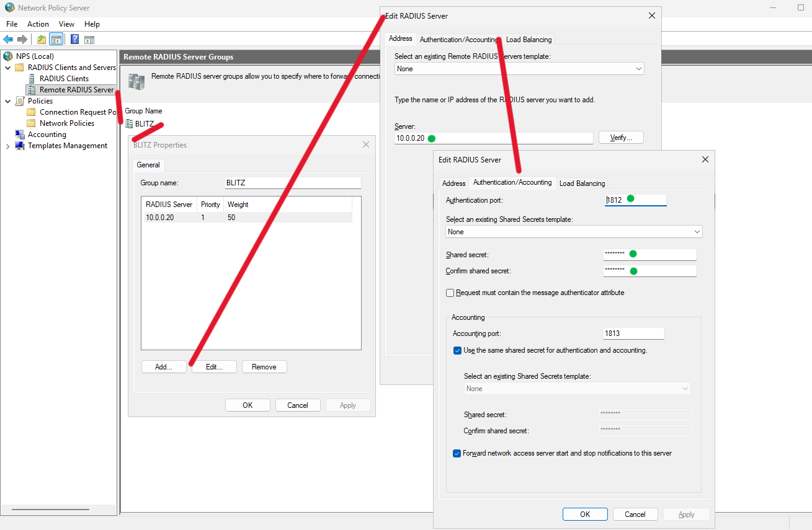Click the Edit... button in BLITZ Properties

point(214,367)
